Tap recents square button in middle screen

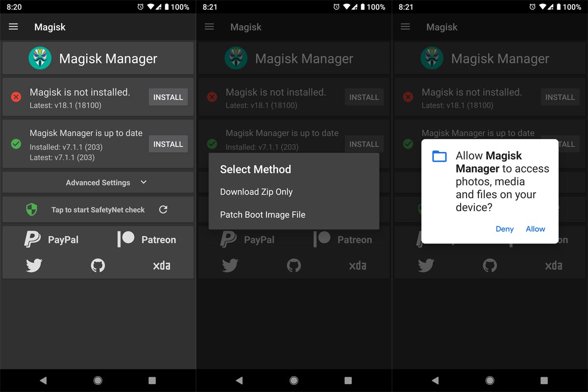click(x=348, y=380)
